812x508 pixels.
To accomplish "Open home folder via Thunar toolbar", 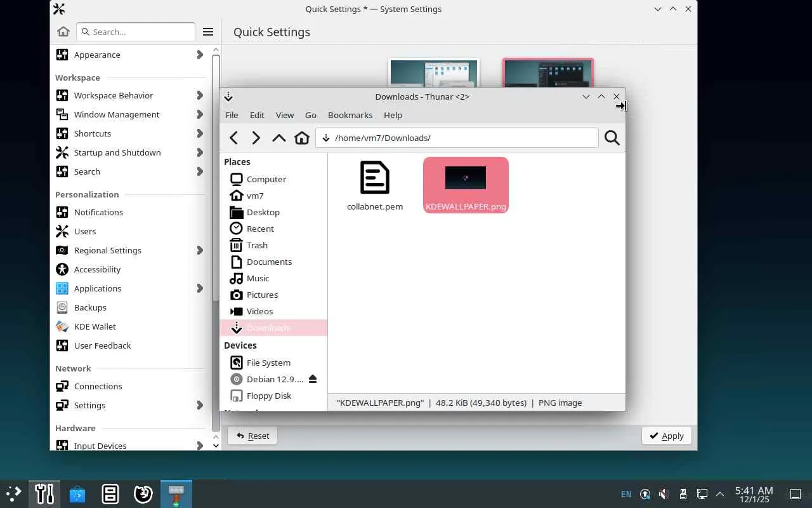I will tap(302, 138).
